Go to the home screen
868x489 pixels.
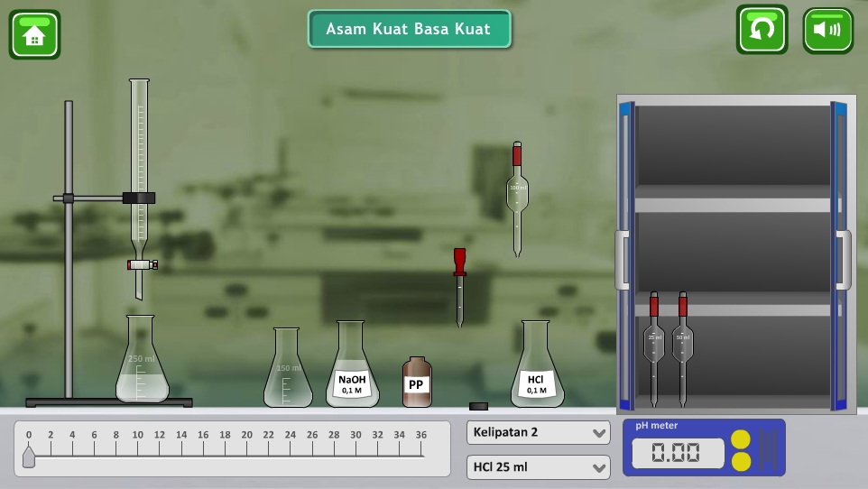34,35
